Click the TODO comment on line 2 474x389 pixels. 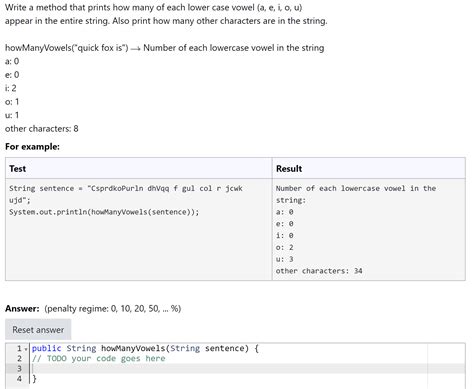click(98, 358)
